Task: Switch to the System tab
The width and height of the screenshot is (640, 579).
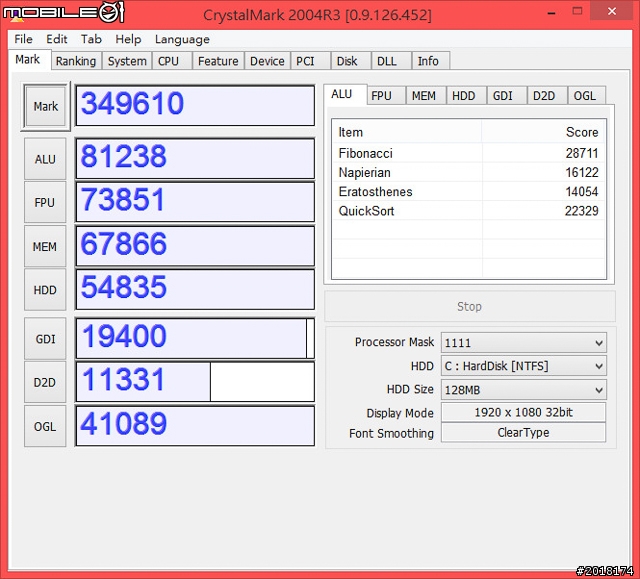Action: pos(127,61)
